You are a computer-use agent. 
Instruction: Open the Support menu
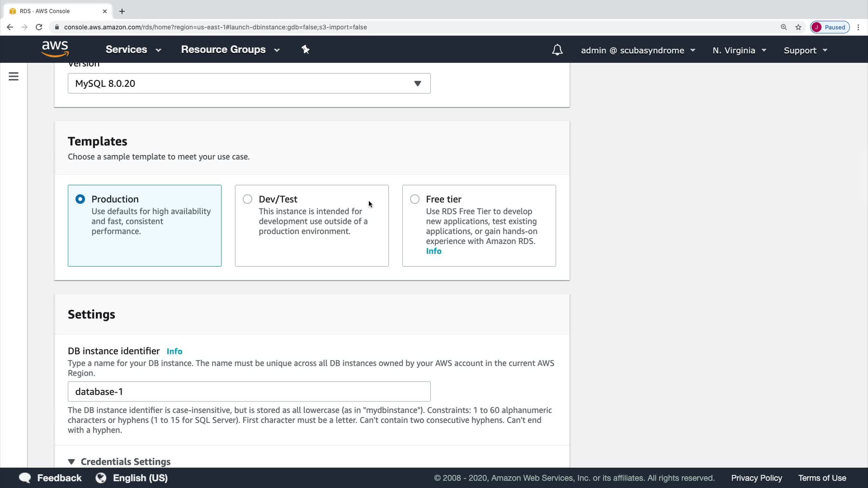point(806,50)
